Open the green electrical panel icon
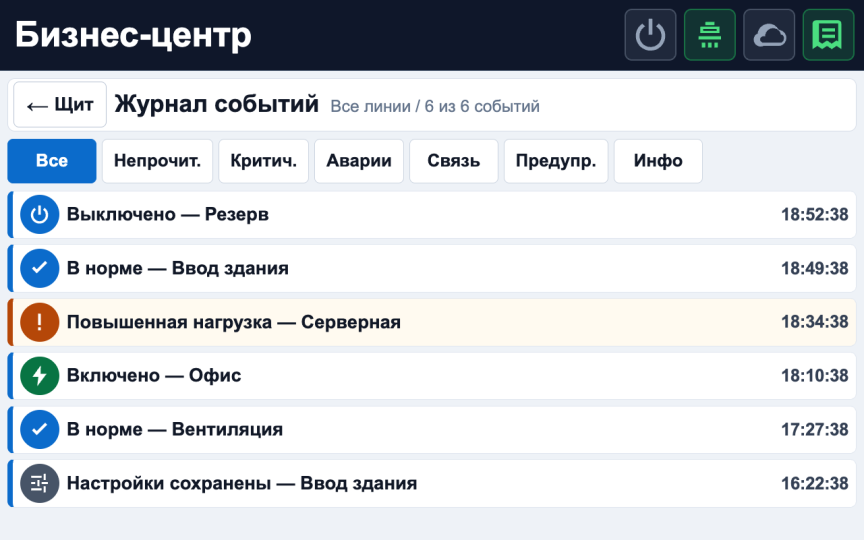This screenshot has height=540, width=864. (x=710, y=35)
